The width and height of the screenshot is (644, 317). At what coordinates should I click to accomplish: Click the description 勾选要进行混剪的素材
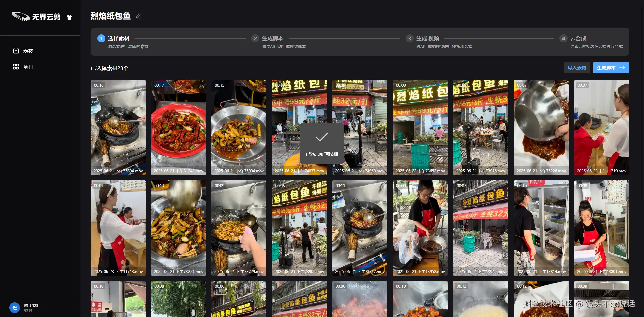[x=128, y=47]
